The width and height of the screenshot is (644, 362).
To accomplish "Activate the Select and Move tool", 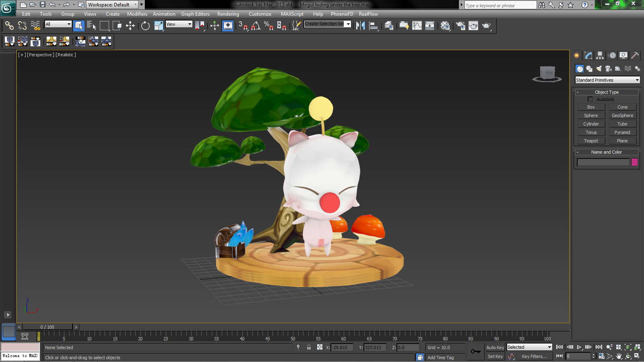I will [x=130, y=26].
